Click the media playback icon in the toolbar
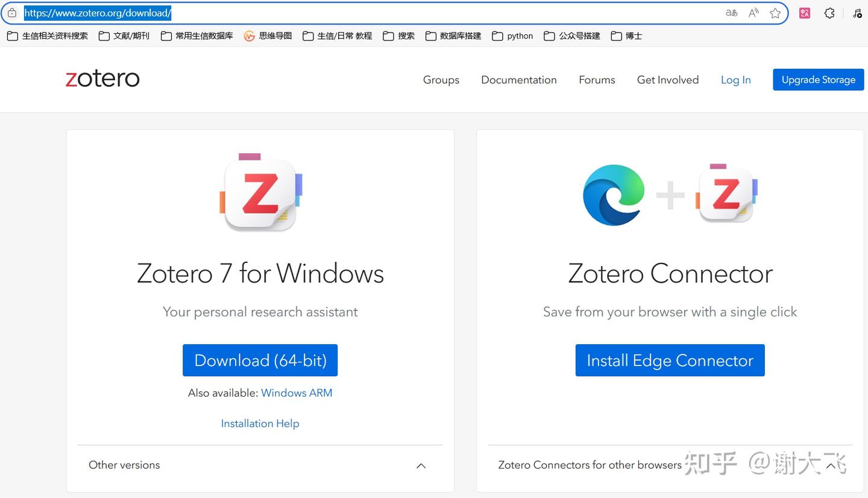 pos(857,12)
